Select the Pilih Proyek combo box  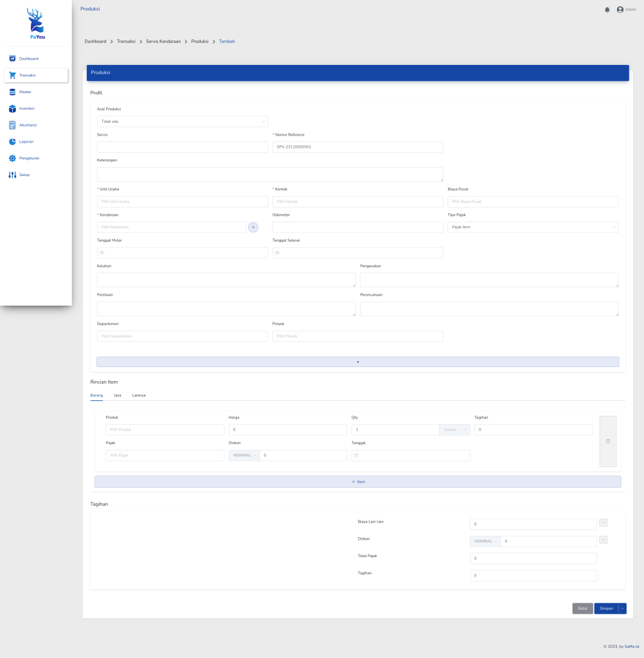click(x=358, y=336)
